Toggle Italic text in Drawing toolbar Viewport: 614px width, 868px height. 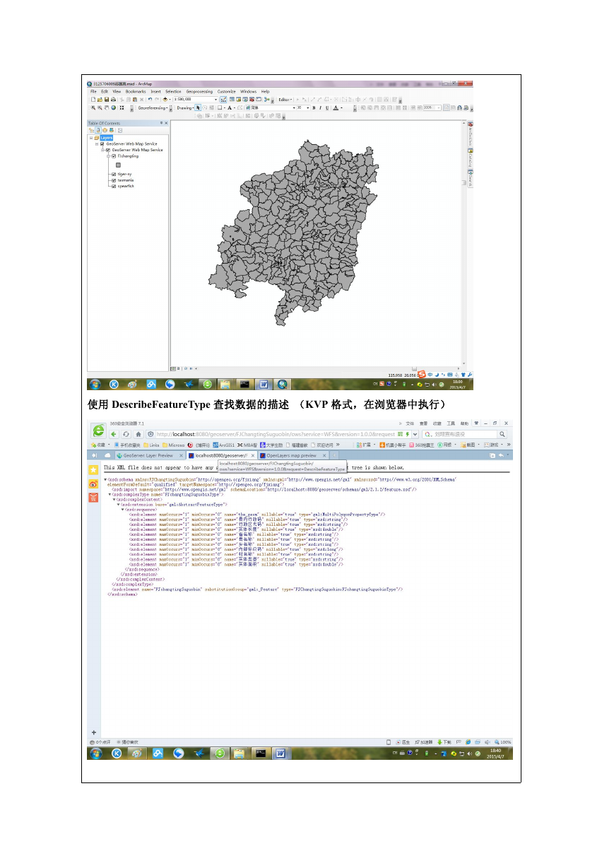pyautogui.click(x=321, y=108)
